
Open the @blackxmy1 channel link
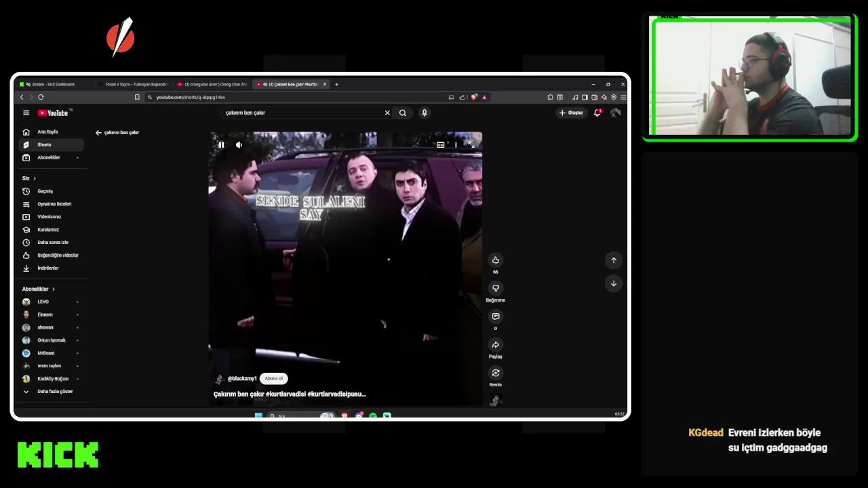point(242,378)
